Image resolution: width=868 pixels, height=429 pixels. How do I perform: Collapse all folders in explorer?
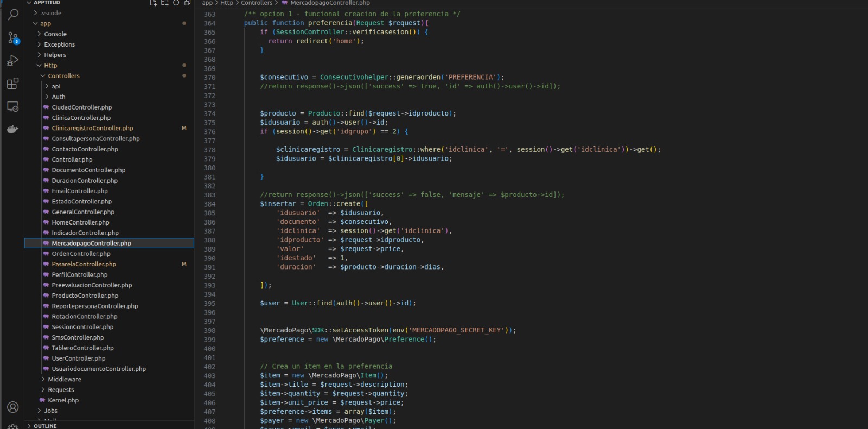point(187,3)
